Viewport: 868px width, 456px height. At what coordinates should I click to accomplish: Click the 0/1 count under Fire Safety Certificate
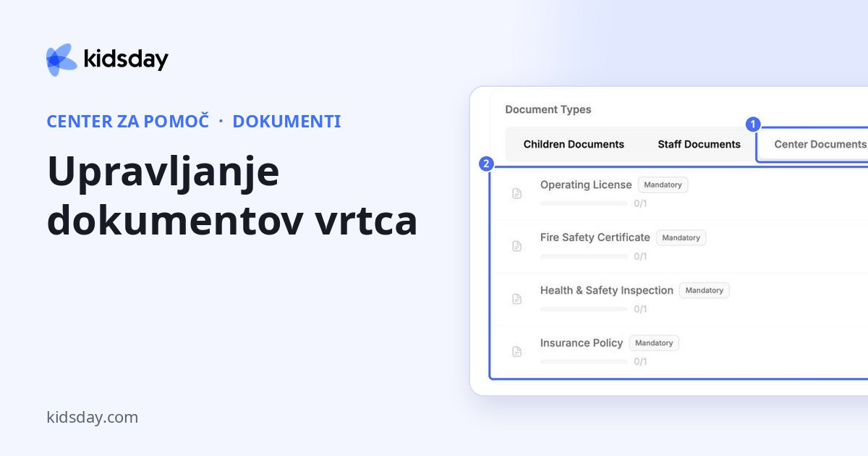(640, 256)
